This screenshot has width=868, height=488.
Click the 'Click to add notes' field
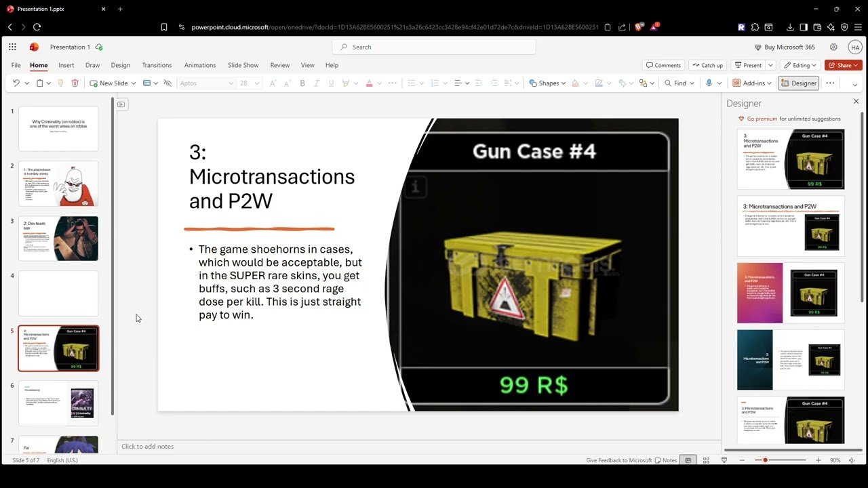tap(418, 447)
